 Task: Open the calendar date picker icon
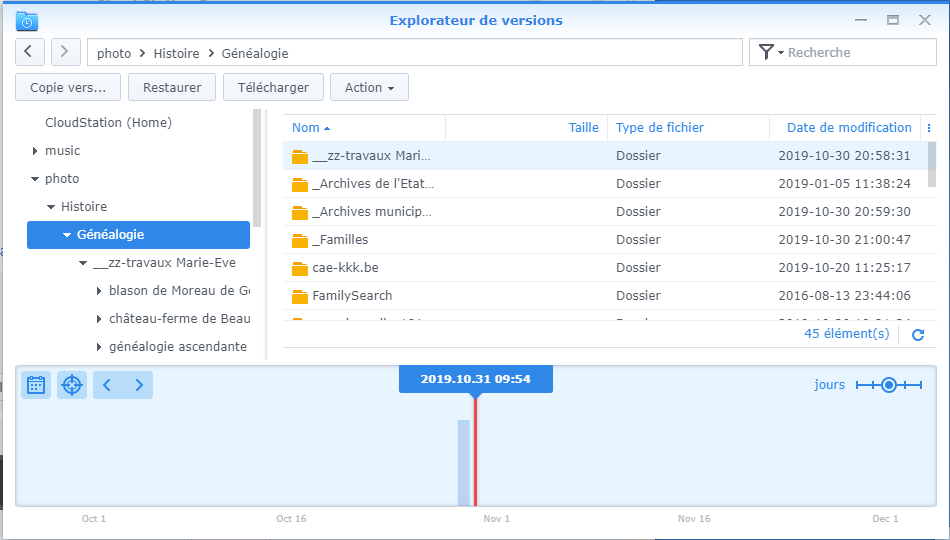coord(36,385)
